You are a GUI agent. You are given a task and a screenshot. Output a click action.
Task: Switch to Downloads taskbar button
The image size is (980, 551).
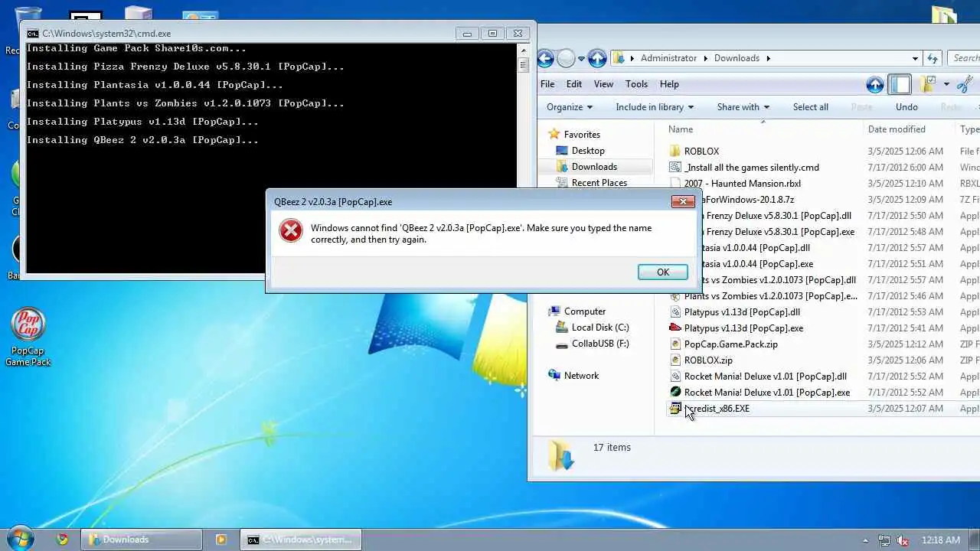click(x=142, y=540)
